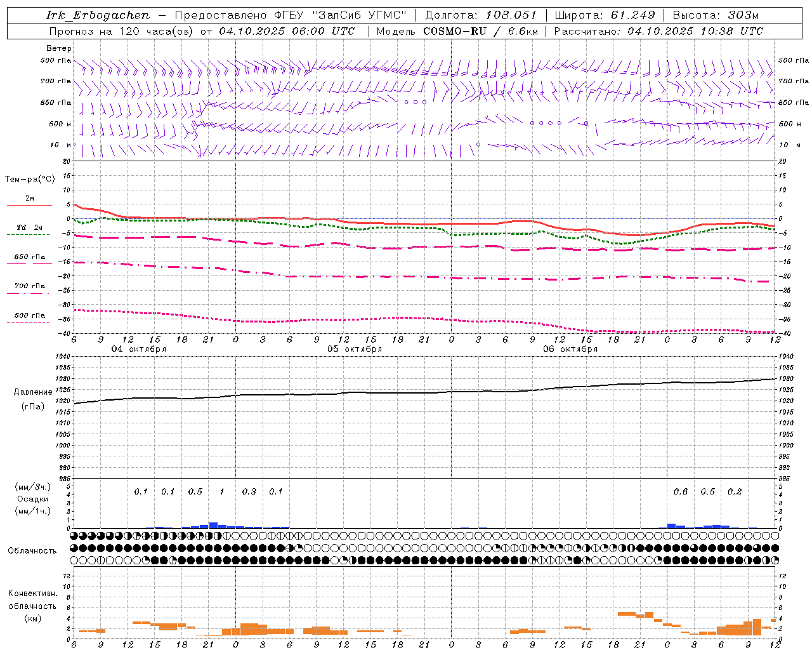Click the Широта: 61.249 header field
The image size is (812, 650).
tap(605, 16)
